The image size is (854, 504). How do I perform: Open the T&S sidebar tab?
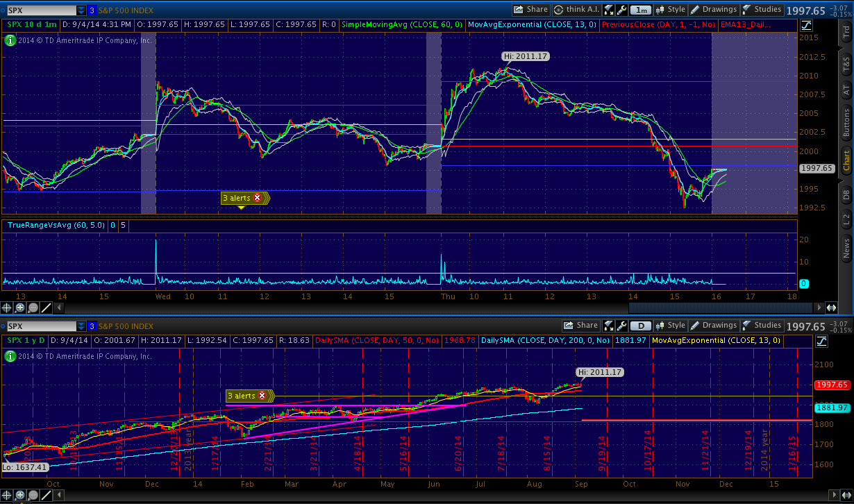click(846, 65)
